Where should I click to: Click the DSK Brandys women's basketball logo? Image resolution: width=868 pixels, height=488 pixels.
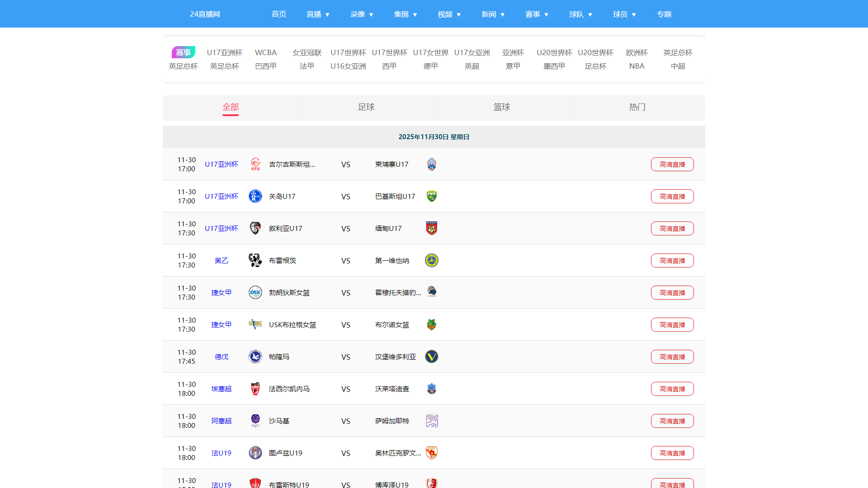tap(255, 292)
